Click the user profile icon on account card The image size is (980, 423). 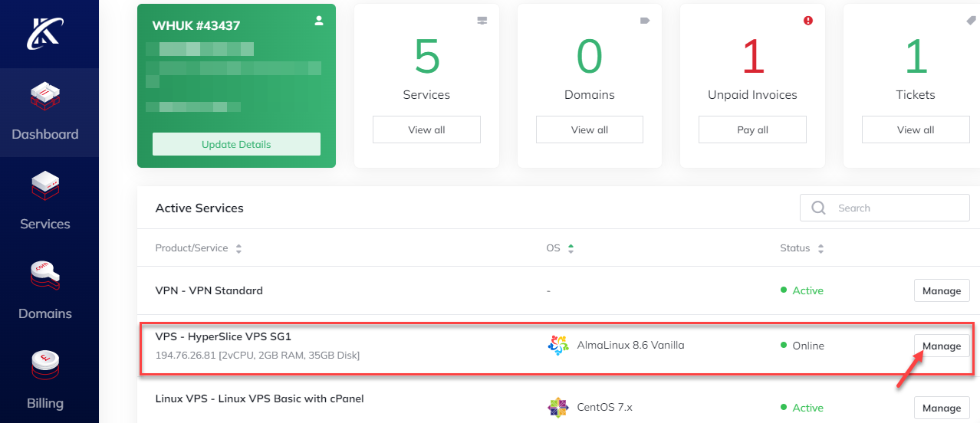pyautogui.click(x=319, y=21)
